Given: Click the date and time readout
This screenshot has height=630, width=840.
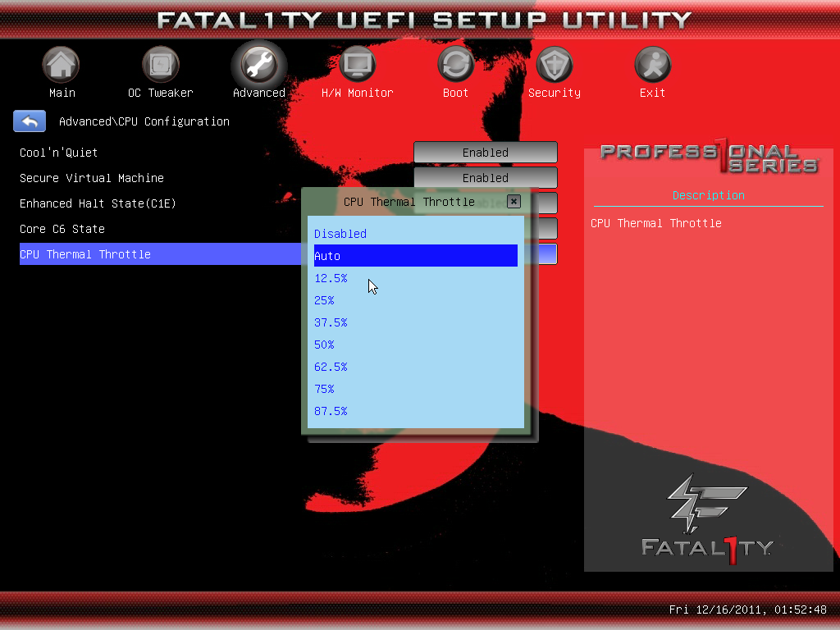Looking at the screenshot, I should (x=748, y=609).
